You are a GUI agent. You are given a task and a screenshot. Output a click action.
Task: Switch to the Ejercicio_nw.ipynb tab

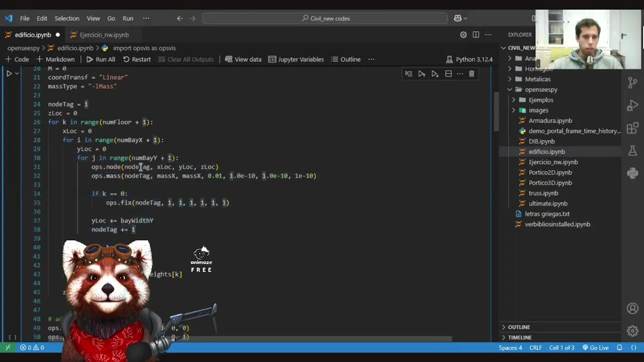pos(104,35)
